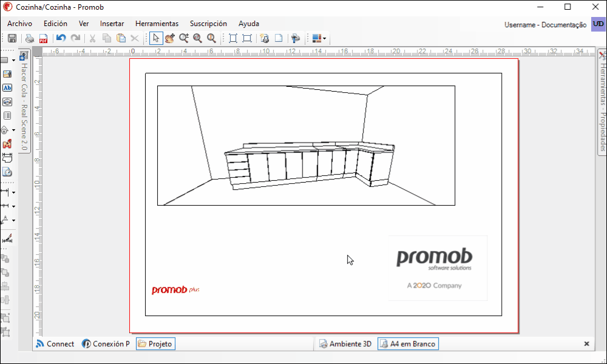
Task: Open the house view tool dropdown
Action: coord(13,130)
